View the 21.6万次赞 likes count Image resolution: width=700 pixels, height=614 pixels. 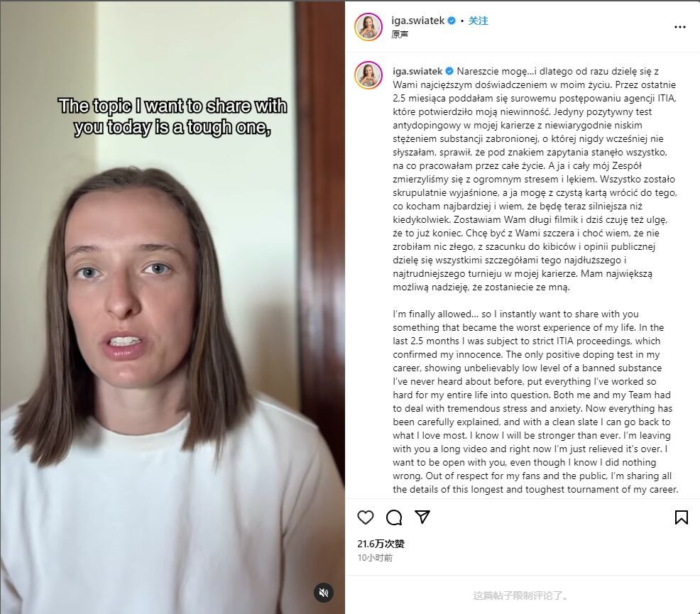[x=381, y=544]
